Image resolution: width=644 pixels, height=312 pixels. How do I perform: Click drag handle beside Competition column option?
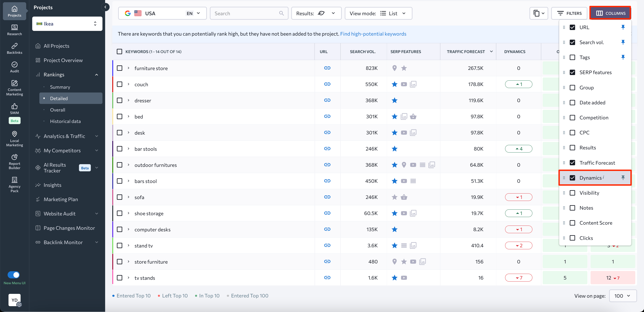[x=564, y=117]
